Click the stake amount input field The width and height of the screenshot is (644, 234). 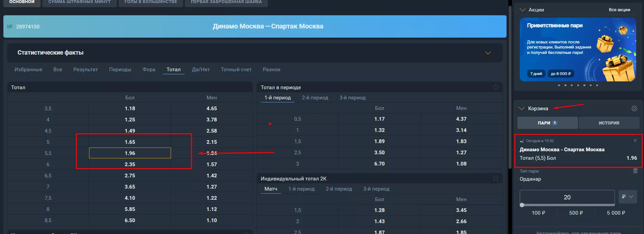tap(567, 197)
